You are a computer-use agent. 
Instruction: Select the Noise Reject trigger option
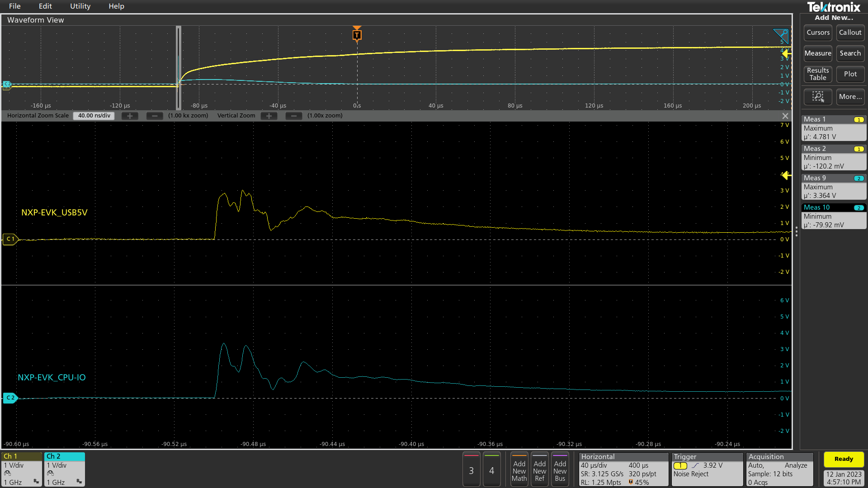pyautogui.click(x=690, y=474)
